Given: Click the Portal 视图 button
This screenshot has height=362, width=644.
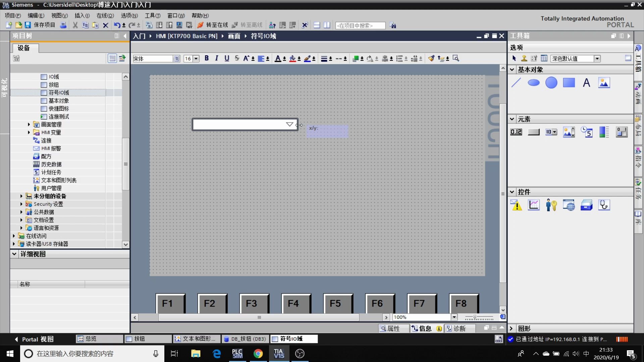Looking at the screenshot, I should pyautogui.click(x=34, y=339).
